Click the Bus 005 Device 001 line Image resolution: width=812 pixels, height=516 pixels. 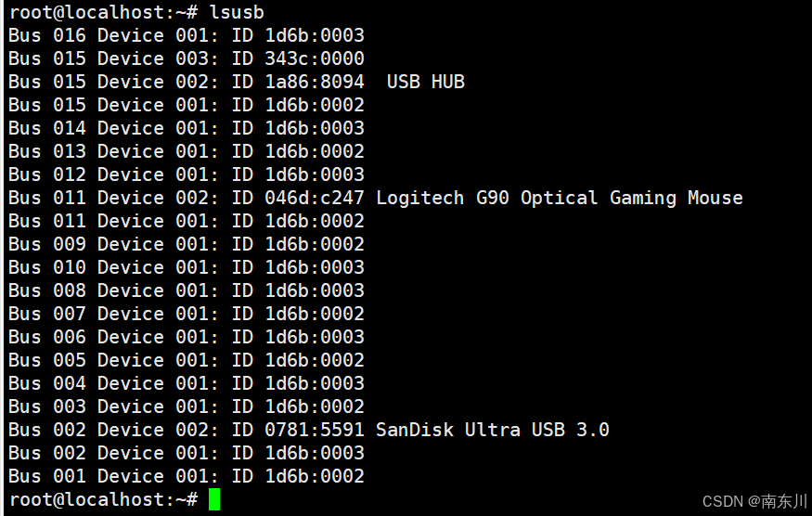[187, 360]
